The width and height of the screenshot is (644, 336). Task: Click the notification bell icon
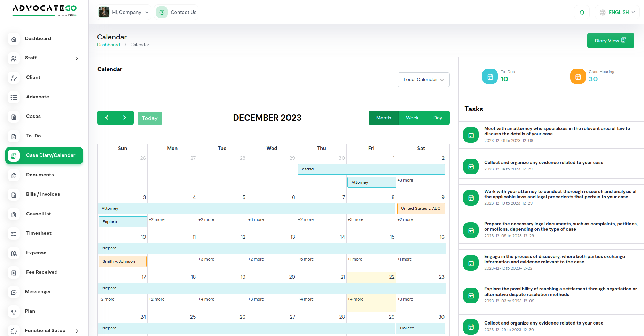[582, 12]
